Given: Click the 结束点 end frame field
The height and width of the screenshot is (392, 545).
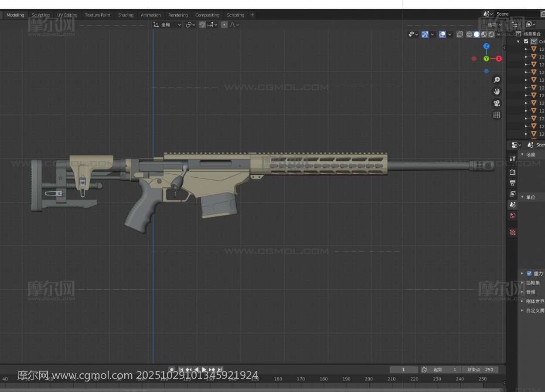Looking at the screenshot, I should [480, 370].
